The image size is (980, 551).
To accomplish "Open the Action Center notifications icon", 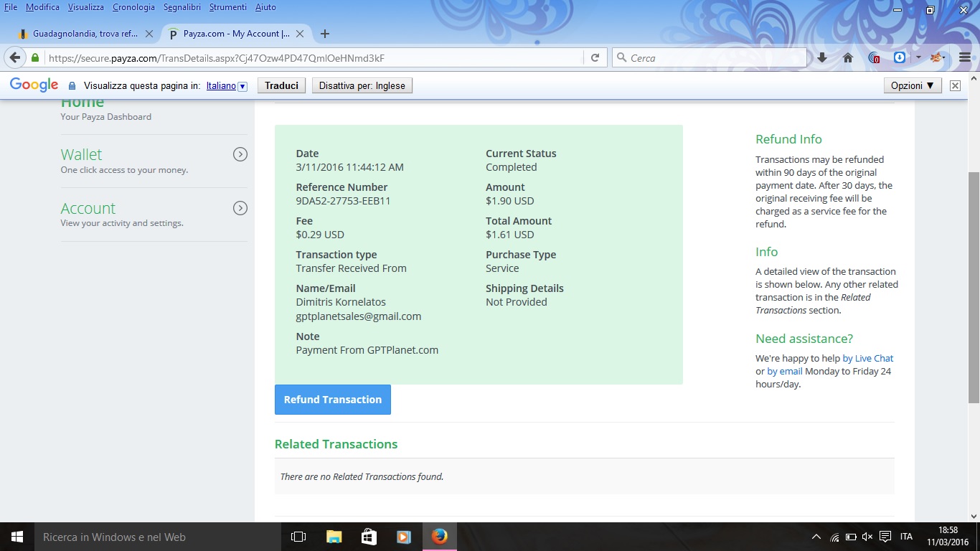I will [x=885, y=537].
